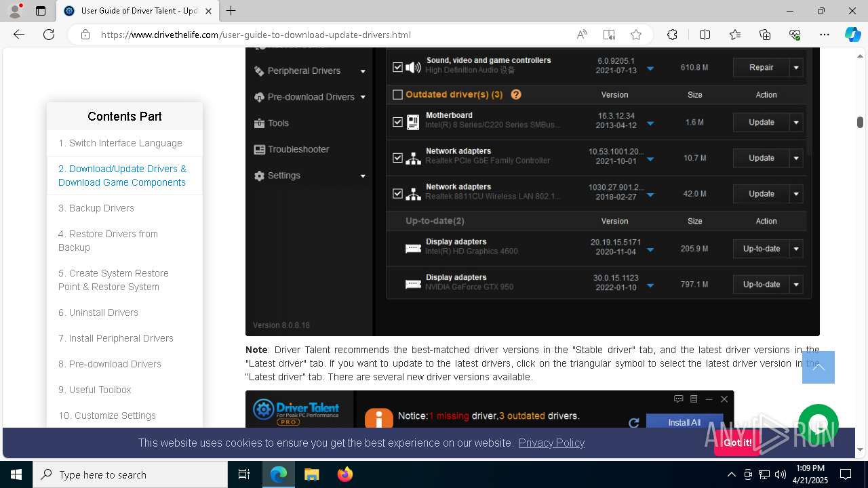Go to 9. Useful Toolbox section
The height and width of the screenshot is (488, 868).
[95, 390]
